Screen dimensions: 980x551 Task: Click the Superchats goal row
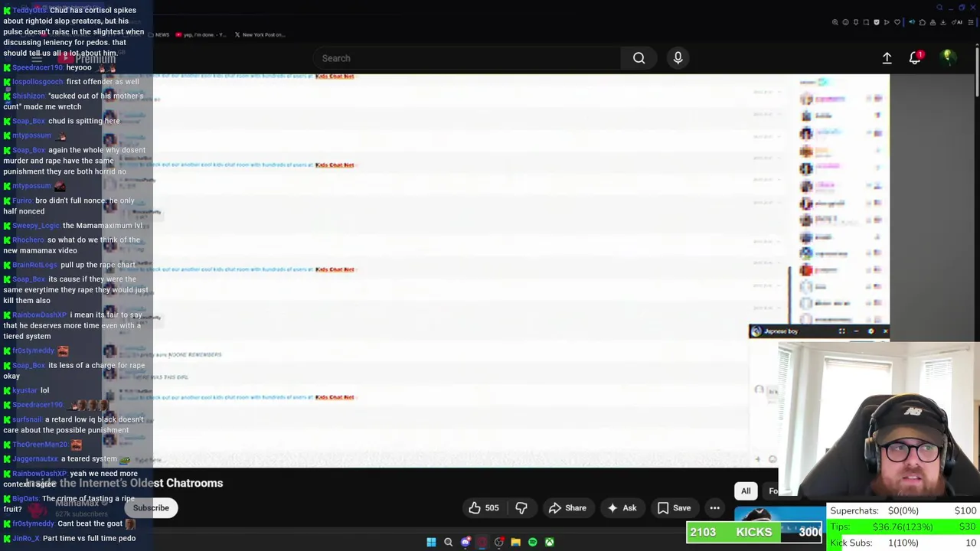(x=903, y=510)
